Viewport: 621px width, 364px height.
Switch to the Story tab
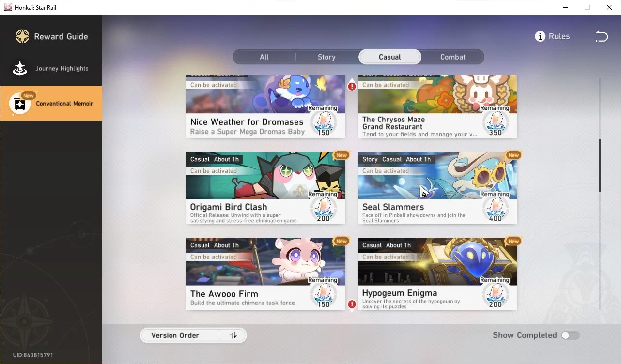[x=326, y=57]
